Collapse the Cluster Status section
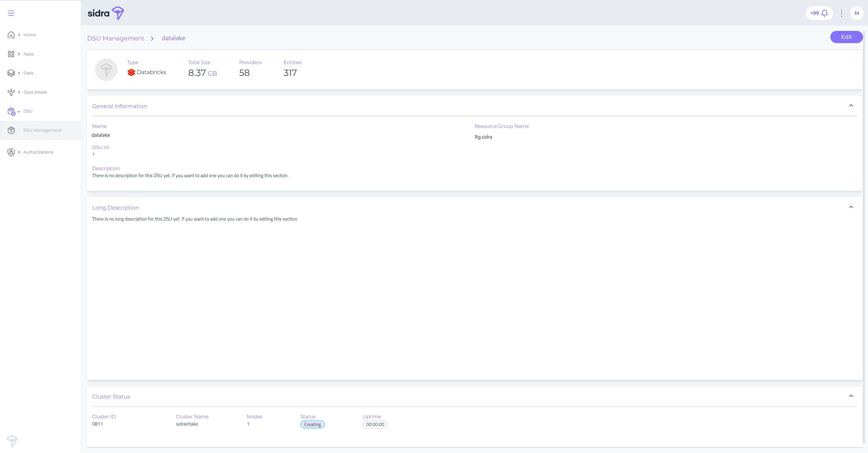Image resolution: width=868 pixels, height=453 pixels. tap(851, 396)
